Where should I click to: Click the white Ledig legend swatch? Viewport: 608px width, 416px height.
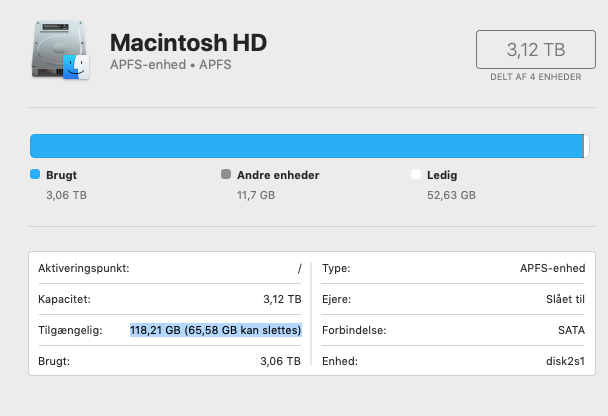pyautogui.click(x=416, y=174)
